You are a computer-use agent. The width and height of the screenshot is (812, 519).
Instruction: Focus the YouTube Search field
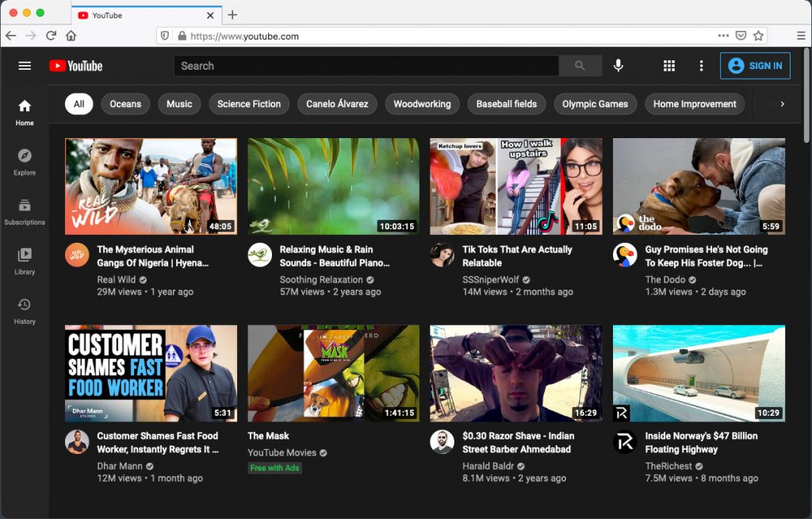click(366, 66)
